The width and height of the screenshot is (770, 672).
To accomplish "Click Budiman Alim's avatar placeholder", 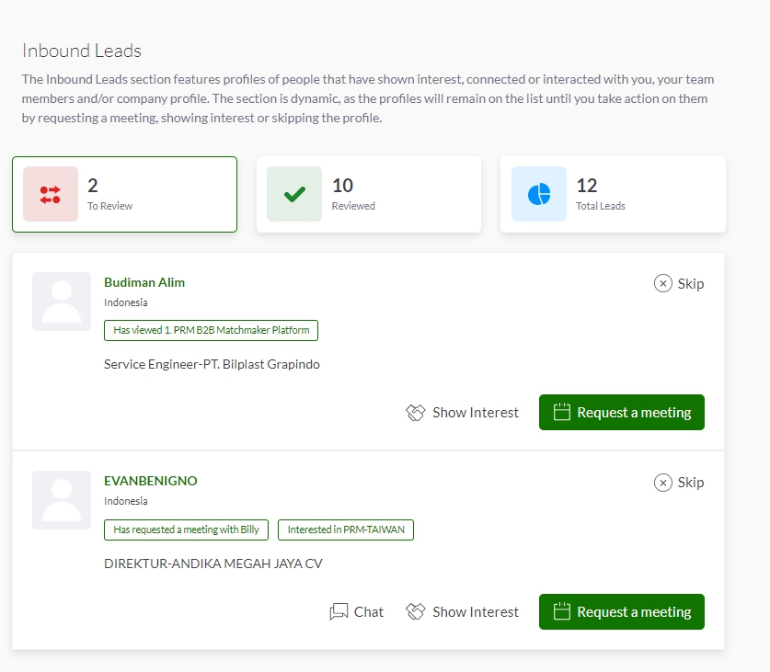I will [61, 301].
